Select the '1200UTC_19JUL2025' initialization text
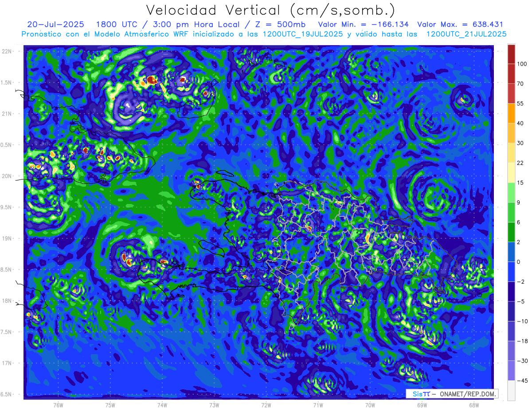This screenshot has height=411, width=532. (x=302, y=34)
